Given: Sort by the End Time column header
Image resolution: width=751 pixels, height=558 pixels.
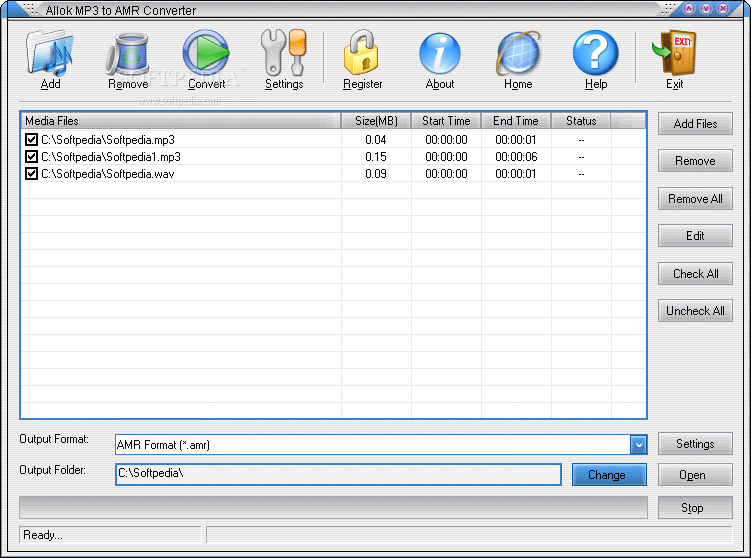Looking at the screenshot, I should click(516, 121).
